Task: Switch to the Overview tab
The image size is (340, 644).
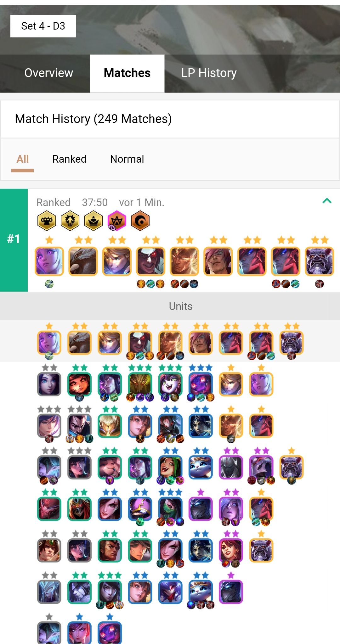Action: pos(49,73)
